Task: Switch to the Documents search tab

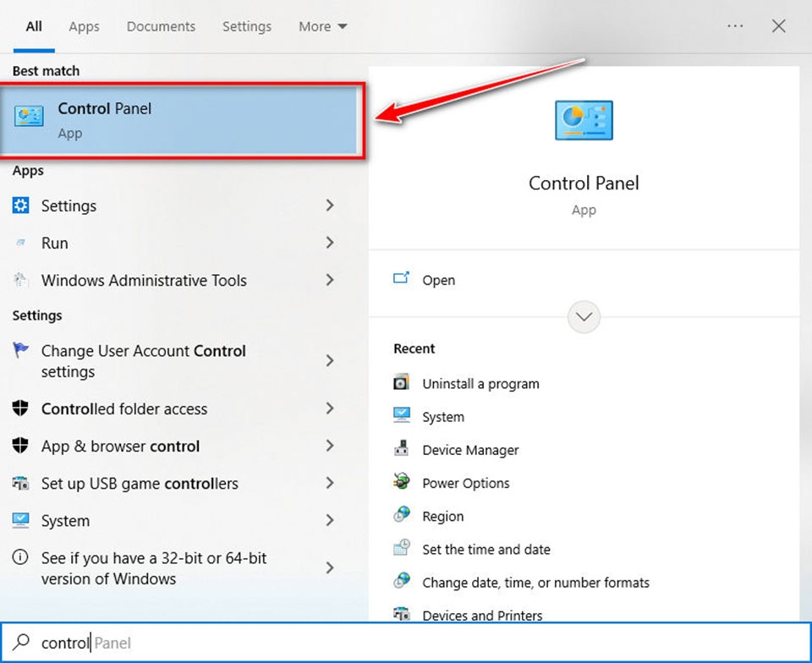Action: [x=162, y=27]
